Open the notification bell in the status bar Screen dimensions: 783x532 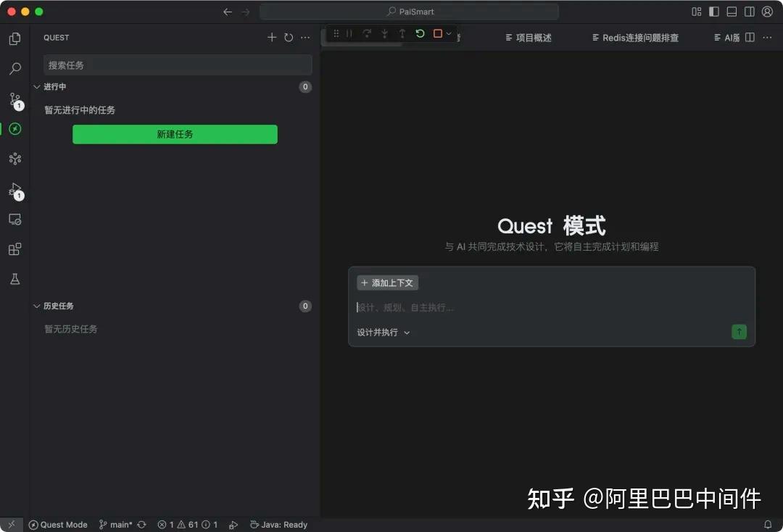767,524
